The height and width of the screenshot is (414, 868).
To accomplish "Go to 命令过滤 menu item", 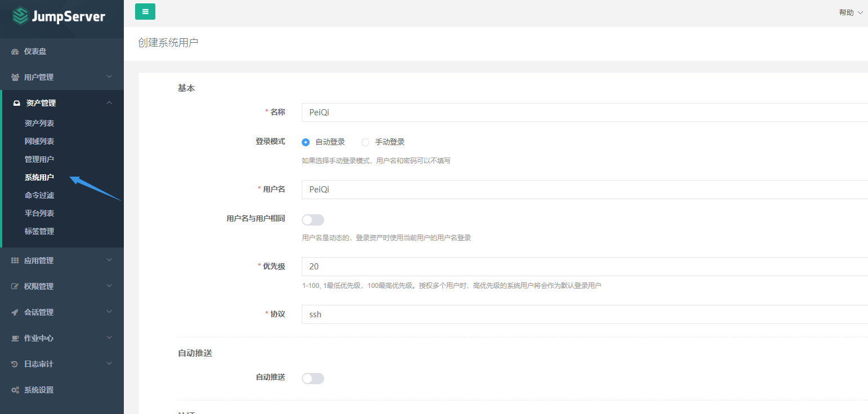I will pyautogui.click(x=39, y=195).
